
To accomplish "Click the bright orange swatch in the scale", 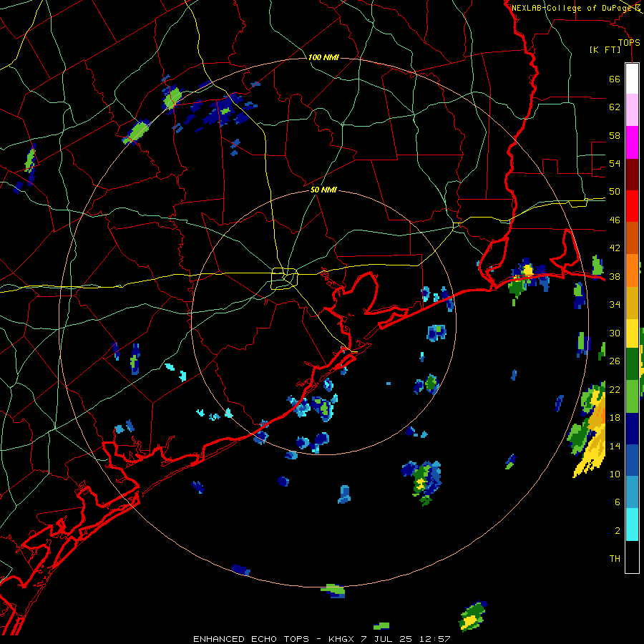I will click(632, 270).
